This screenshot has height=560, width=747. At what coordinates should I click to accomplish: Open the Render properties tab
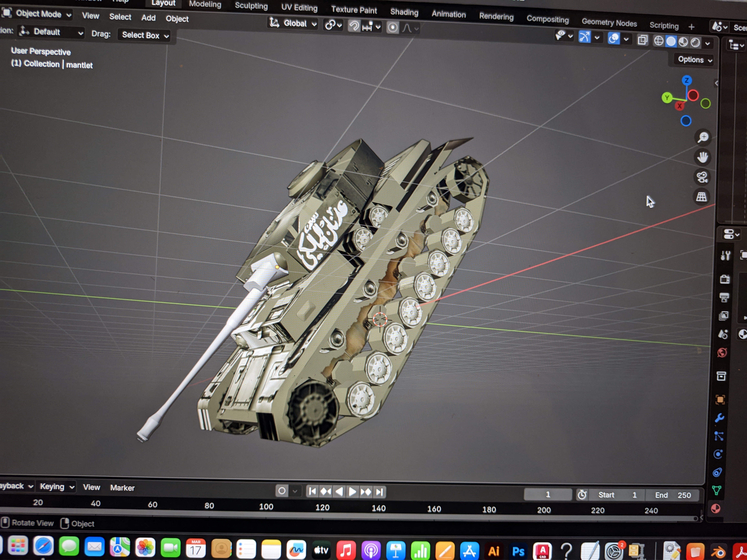coord(725,279)
